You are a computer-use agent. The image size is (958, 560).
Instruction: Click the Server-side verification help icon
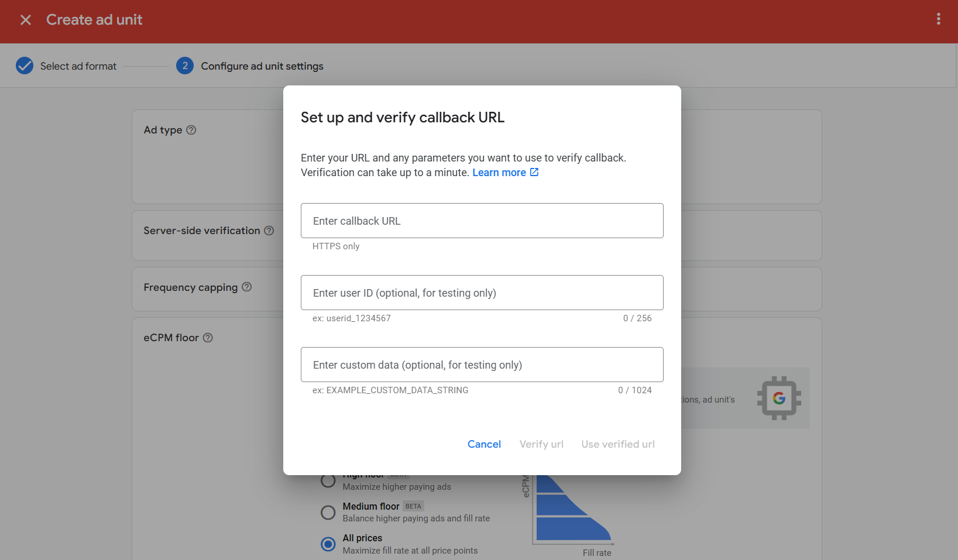coord(269,231)
